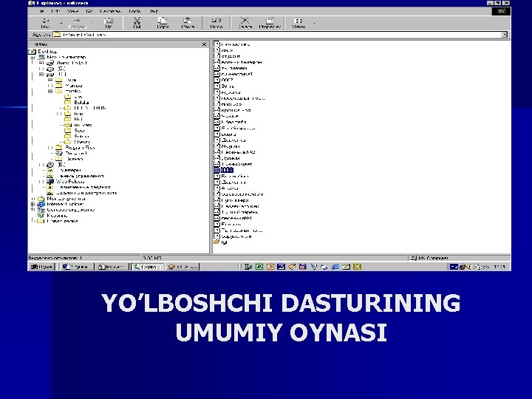The width and height of the screenshot is (532, 399).
Task: Open the Back history dropdown arrow
Action: 61,23
